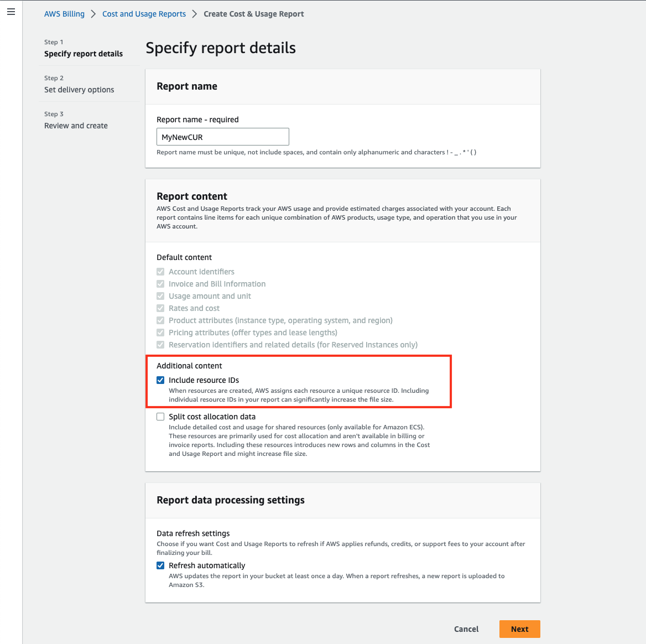The image size is (646, 644).
Task: Click the disabled Account identifiers checkbox
Action: (x=160, y=272)
